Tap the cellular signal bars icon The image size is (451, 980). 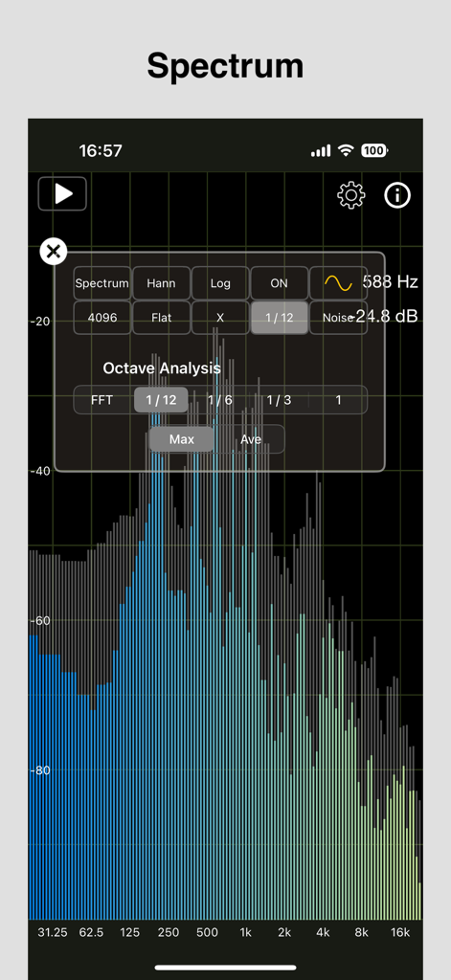tap(320, 150)
